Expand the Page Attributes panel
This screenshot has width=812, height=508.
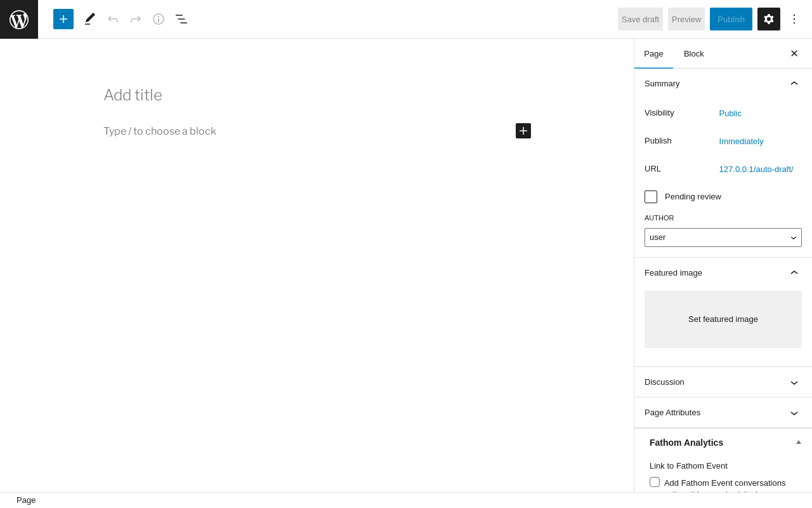pyautogui.click(x=723, y=412)
